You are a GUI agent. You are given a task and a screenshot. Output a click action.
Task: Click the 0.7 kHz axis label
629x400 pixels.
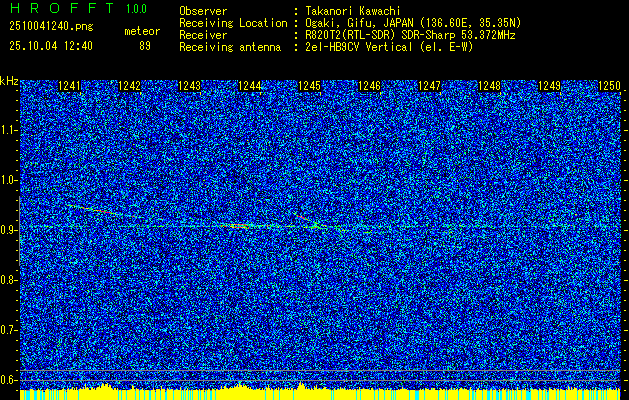point(9,330)
